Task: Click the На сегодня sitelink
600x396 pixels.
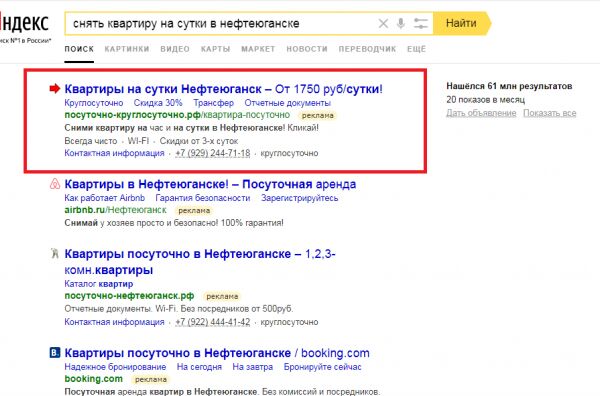Action: [x=199, y=367]
